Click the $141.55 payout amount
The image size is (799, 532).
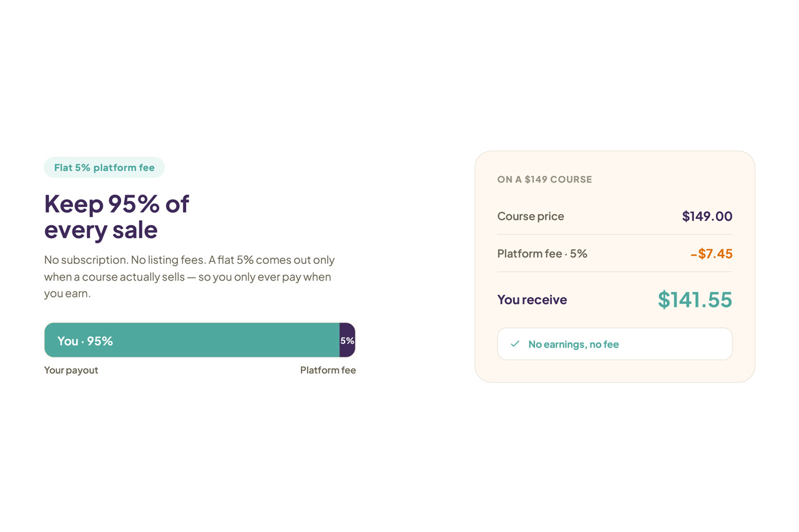pos(695,299)
